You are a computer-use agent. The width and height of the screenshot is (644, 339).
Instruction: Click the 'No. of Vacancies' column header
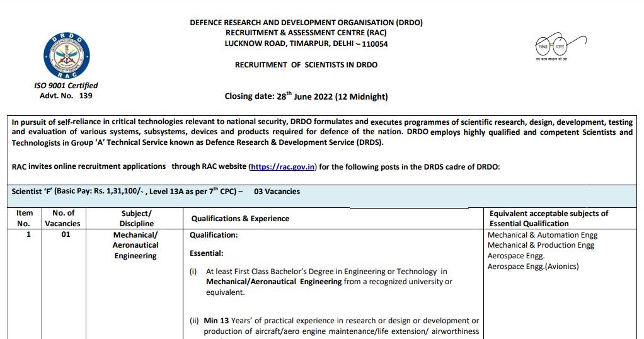(63, 218)
